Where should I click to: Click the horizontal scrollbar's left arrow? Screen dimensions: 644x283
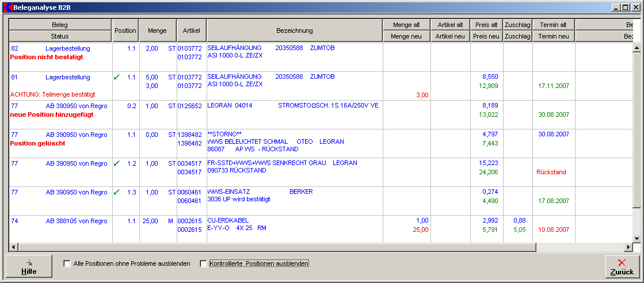pyautogui.click(x=13, y=247)
